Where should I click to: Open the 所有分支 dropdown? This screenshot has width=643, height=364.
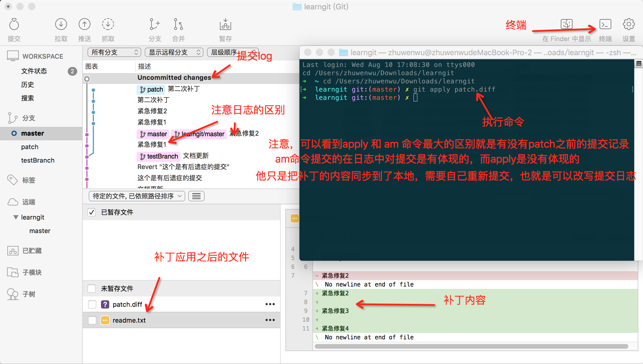click(x=114, y=52)
